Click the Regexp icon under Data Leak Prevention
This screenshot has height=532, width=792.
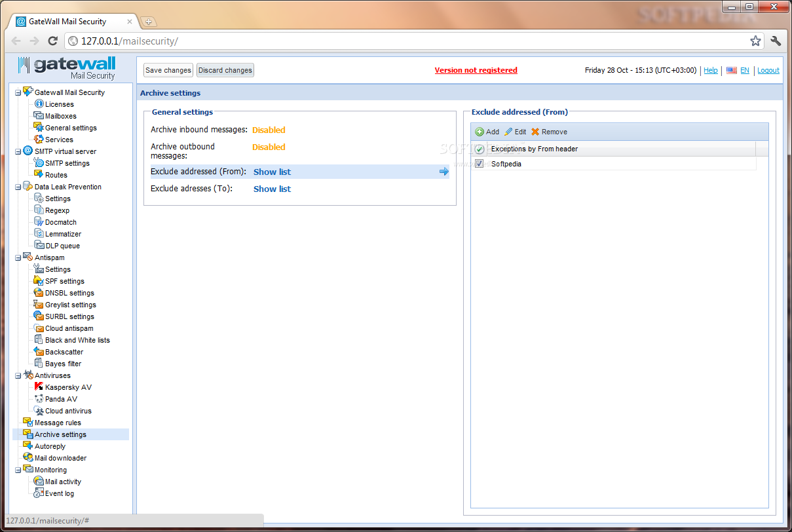point(39,210)
